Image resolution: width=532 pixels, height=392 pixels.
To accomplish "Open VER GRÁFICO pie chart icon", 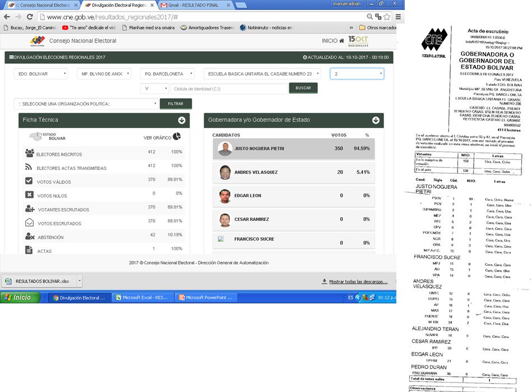I will point(177,136).
